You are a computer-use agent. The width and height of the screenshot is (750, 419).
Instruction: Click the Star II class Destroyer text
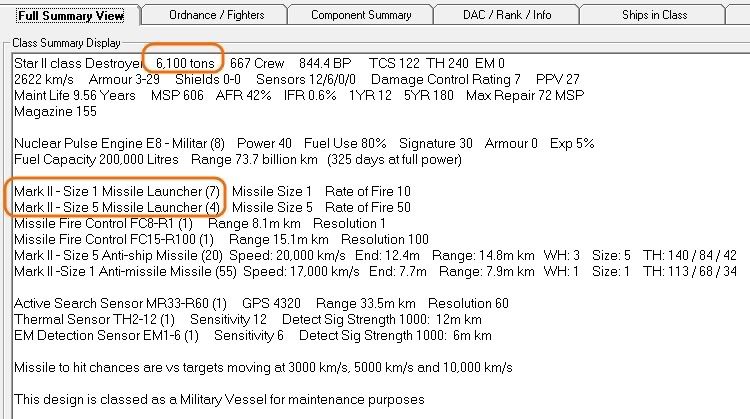pos(78,63)
